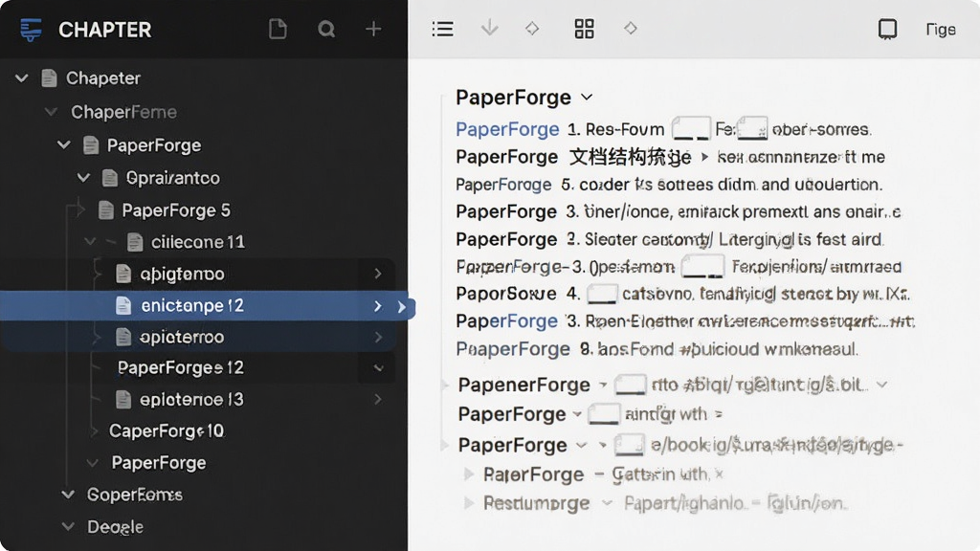The image size is (980, 551).
Task: Click the first box in Res-Foum line
Action: click(691, 129)
